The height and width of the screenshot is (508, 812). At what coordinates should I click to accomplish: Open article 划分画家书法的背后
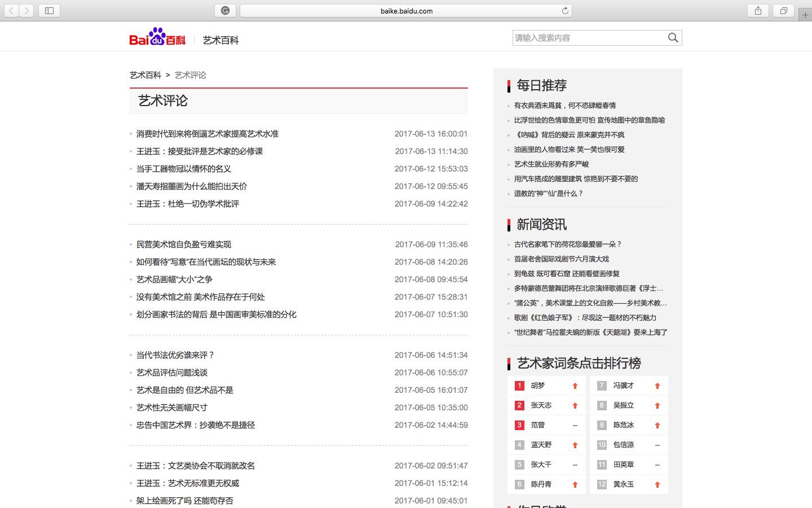pos(217,314)
